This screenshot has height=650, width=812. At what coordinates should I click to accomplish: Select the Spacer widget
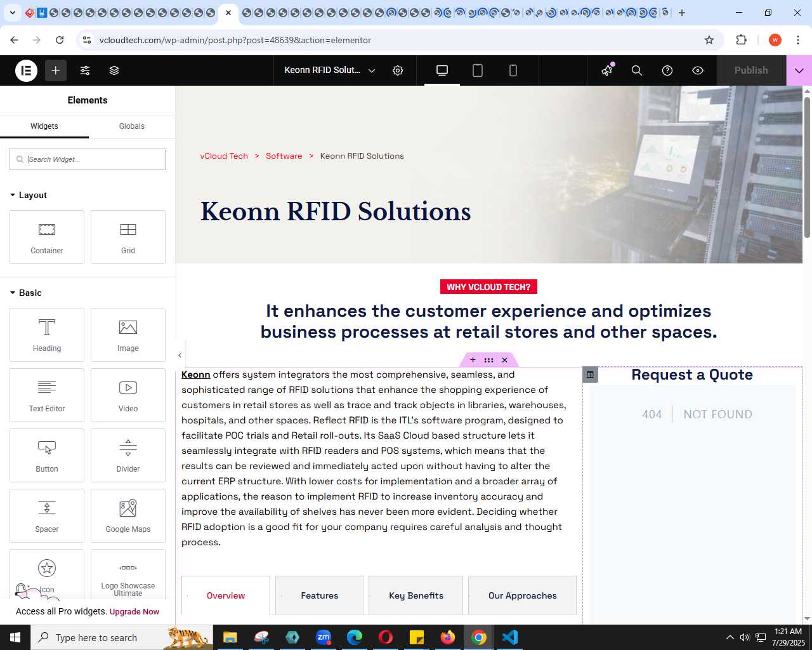(x=47, y=515)
